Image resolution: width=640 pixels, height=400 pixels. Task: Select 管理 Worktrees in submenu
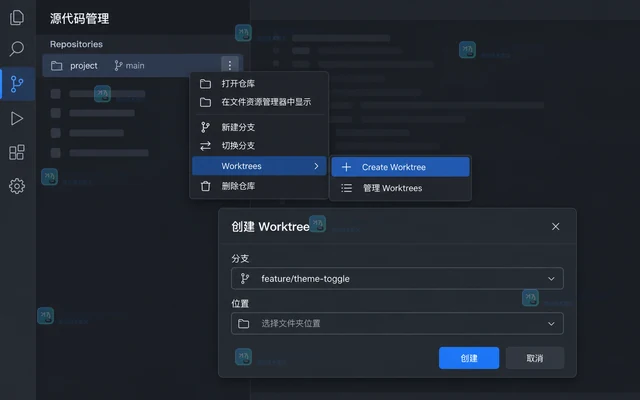coord(400,188)
